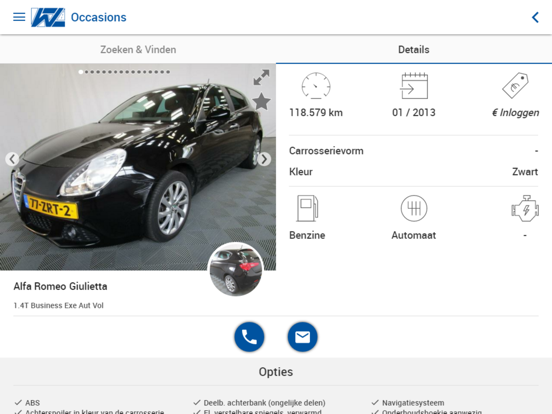Screen dimensions: 552x414
Task: Click the main car photo
Action: coord(138,167)
